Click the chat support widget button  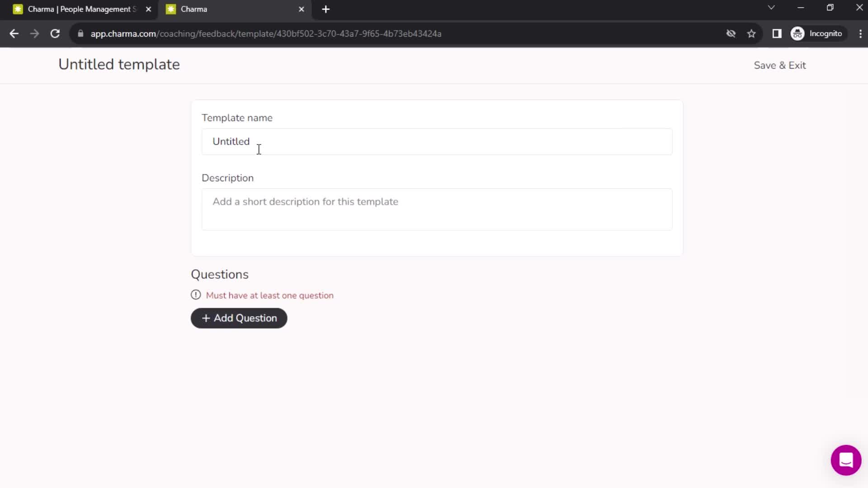click(845, 460)
